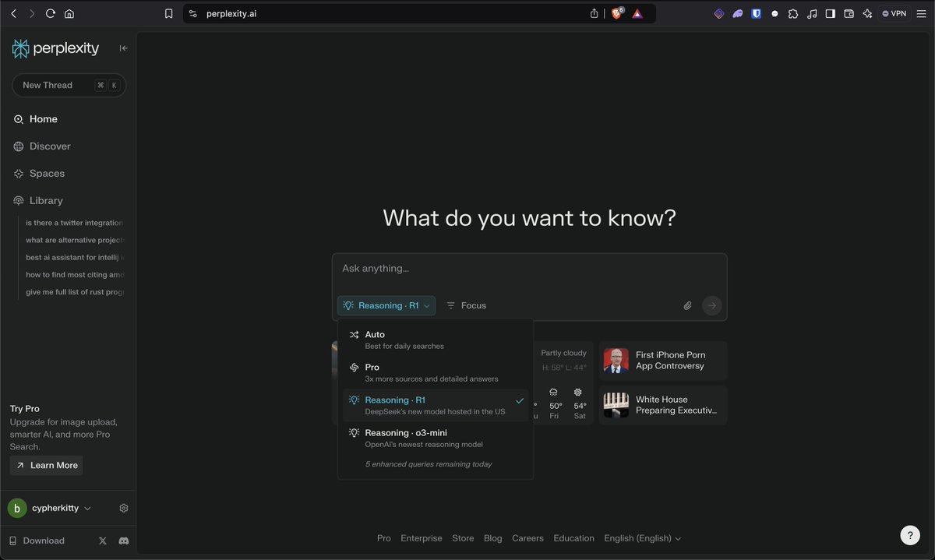
Task: Select the Pro search mode
Action: 436,372
